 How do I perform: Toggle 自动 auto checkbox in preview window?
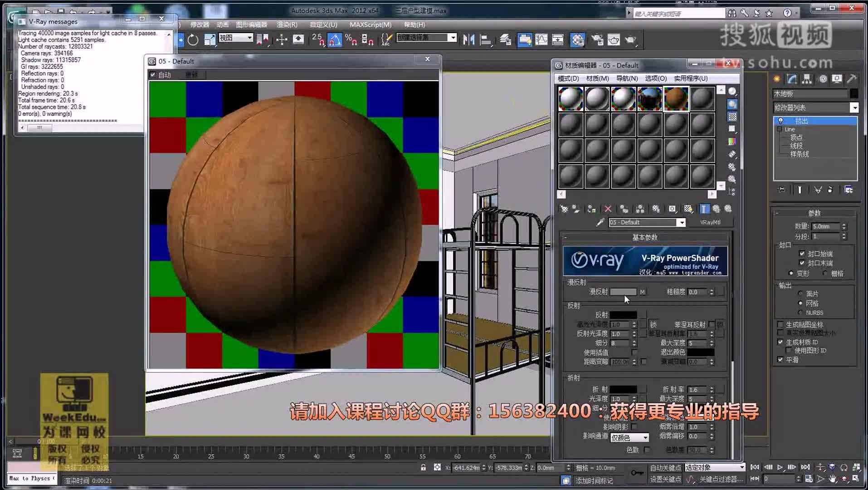pyautogui.click(x=153, y=75)
